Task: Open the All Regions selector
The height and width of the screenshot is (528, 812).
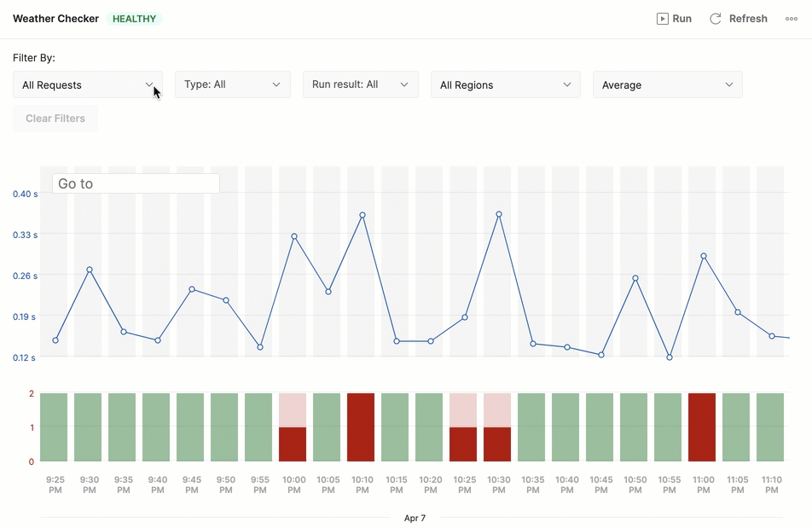Action: pyautogui.click(x=505, y=84)
